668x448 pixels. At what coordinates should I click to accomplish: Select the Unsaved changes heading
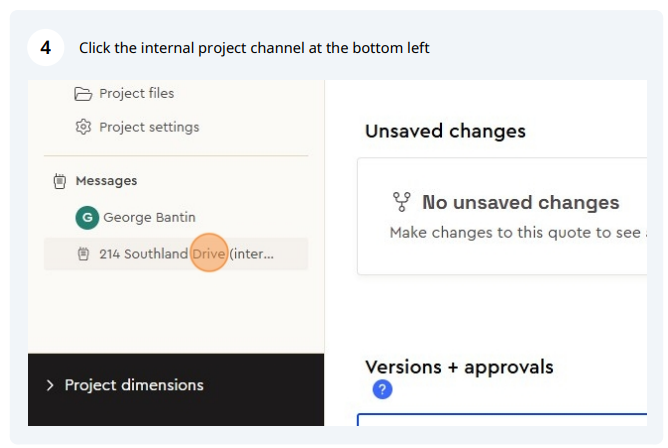point(445,131)
